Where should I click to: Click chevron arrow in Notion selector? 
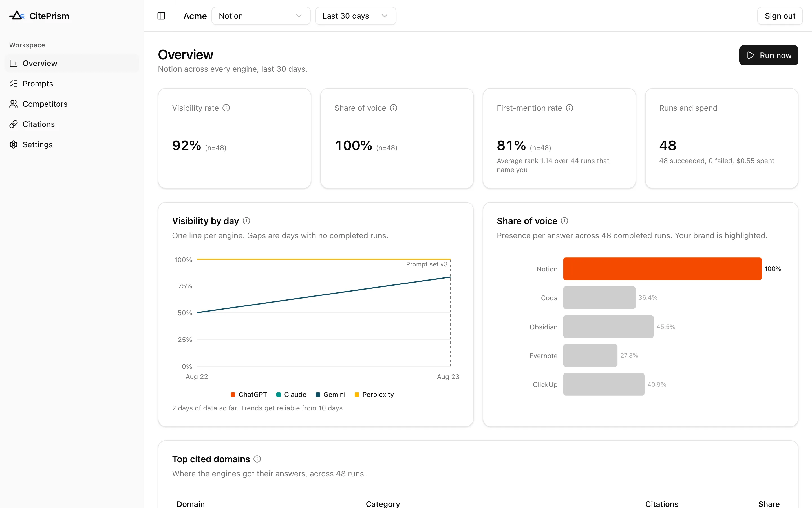[299, 16]
